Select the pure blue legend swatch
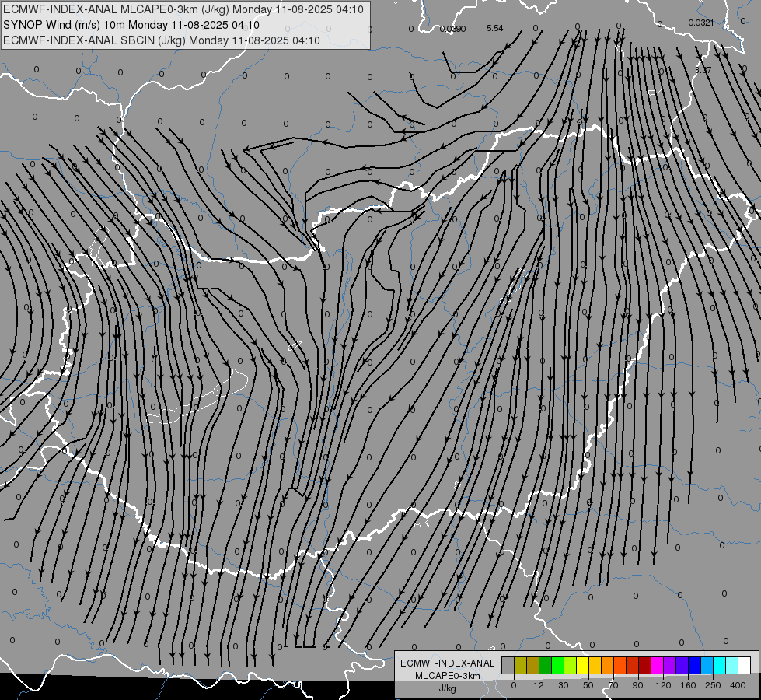The image size is (761, 700). click(x=695, y=665)
